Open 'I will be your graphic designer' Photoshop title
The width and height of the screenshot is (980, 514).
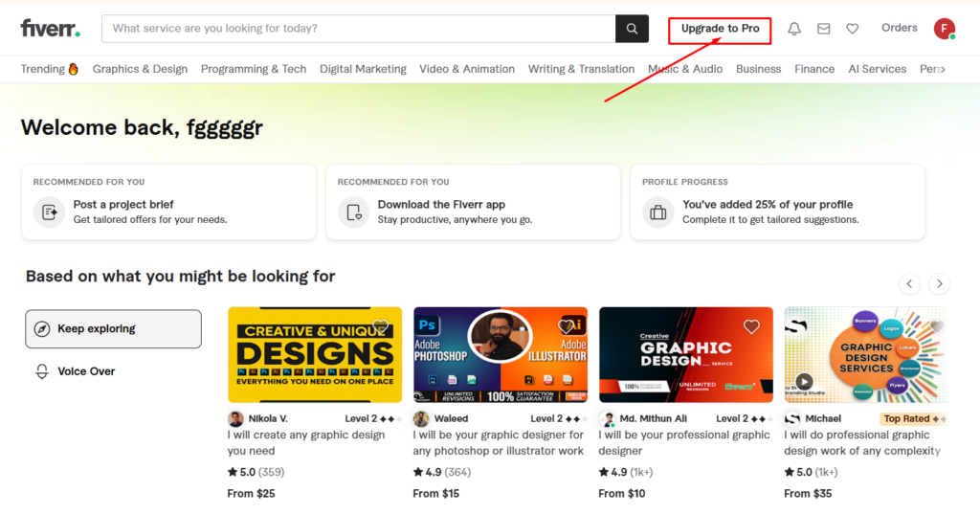point(498,443)
